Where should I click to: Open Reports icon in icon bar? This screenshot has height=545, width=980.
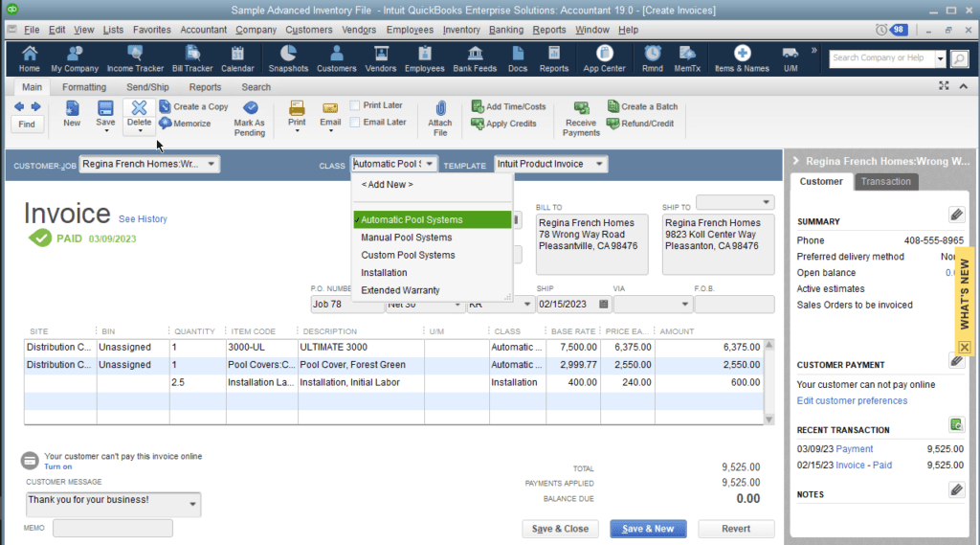[554, 58]
